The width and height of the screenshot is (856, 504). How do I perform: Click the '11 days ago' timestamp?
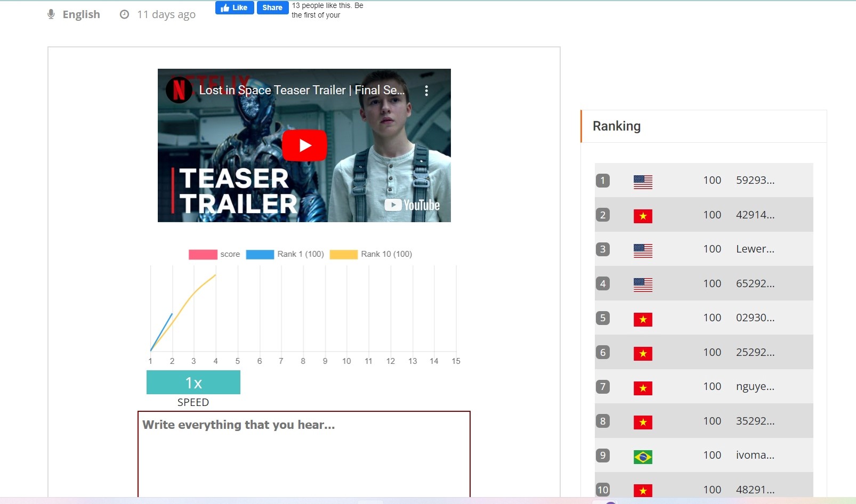[x=166, y=14]
